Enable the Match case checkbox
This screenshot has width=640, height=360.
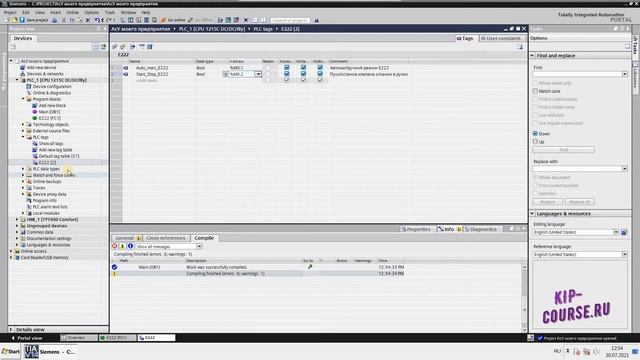pos(535,91)
